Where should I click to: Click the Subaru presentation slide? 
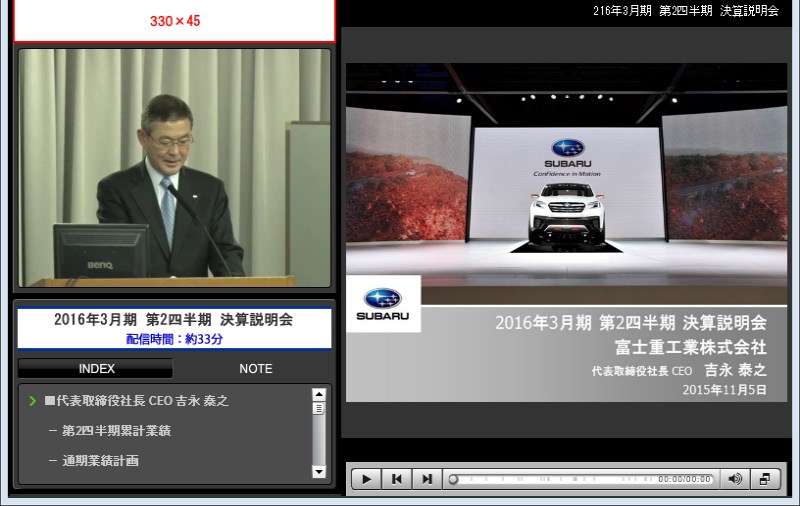coord(566,233)
